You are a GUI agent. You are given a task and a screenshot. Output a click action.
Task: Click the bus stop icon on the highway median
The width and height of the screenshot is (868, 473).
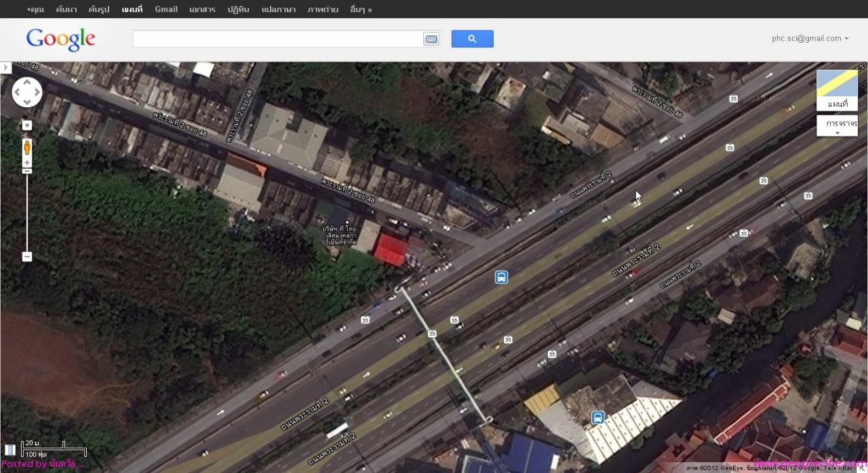tap(501, 277)
